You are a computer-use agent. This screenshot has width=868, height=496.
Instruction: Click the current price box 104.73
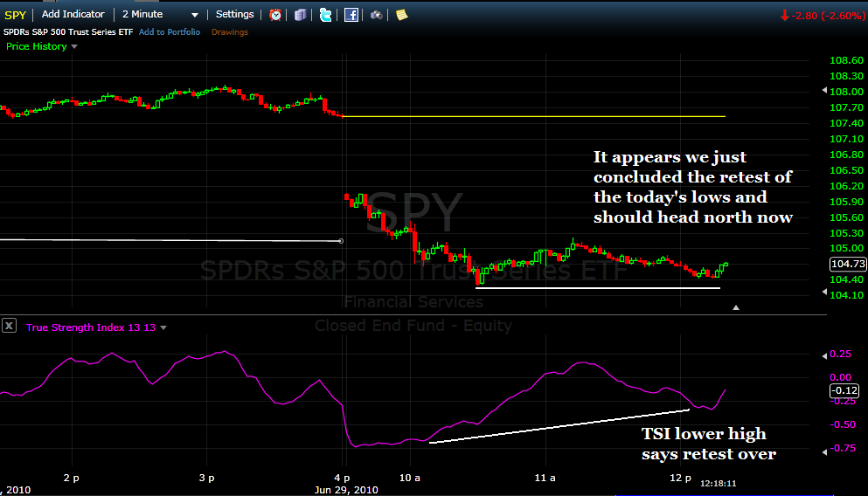coord(848,265)
